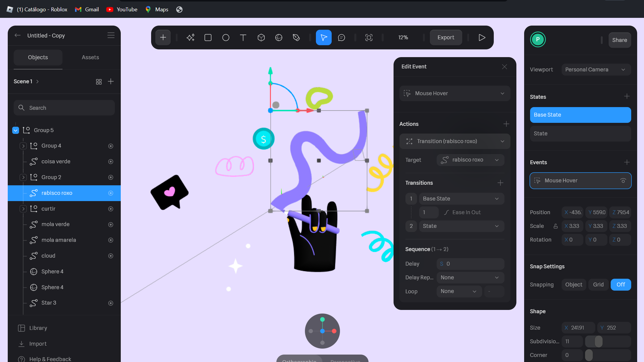Open the Loop None dropdown
This screenshot has width=644, height=362.
pos(459,292)
